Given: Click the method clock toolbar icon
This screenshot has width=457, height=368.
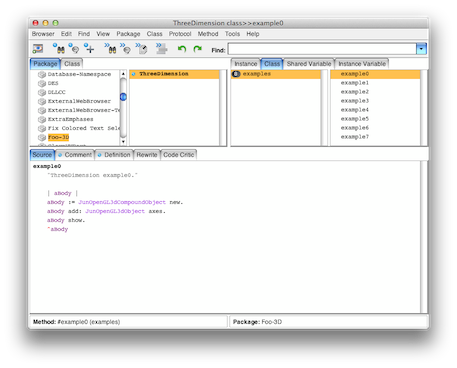Looking at the screenshot, I should pos(141,49).
